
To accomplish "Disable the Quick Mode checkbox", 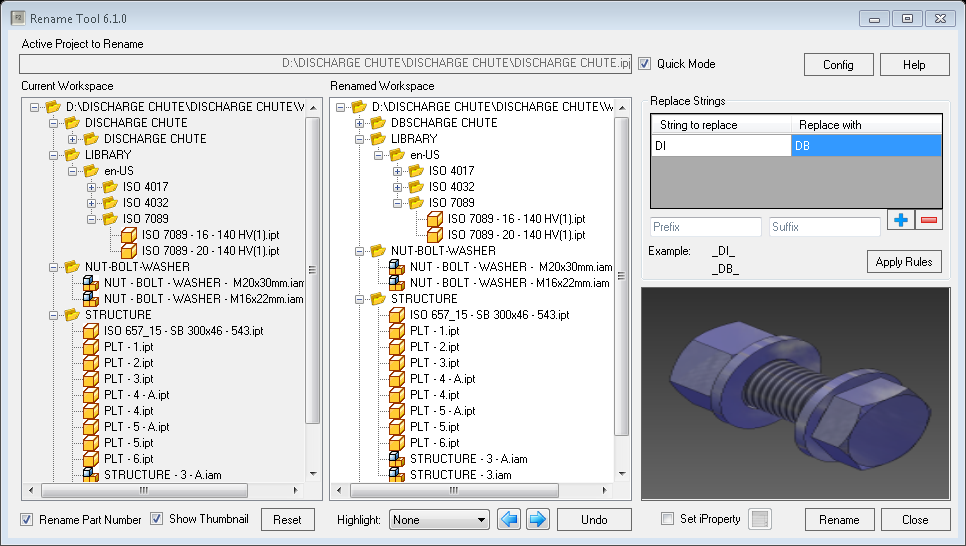I will [x=645, y=64].
